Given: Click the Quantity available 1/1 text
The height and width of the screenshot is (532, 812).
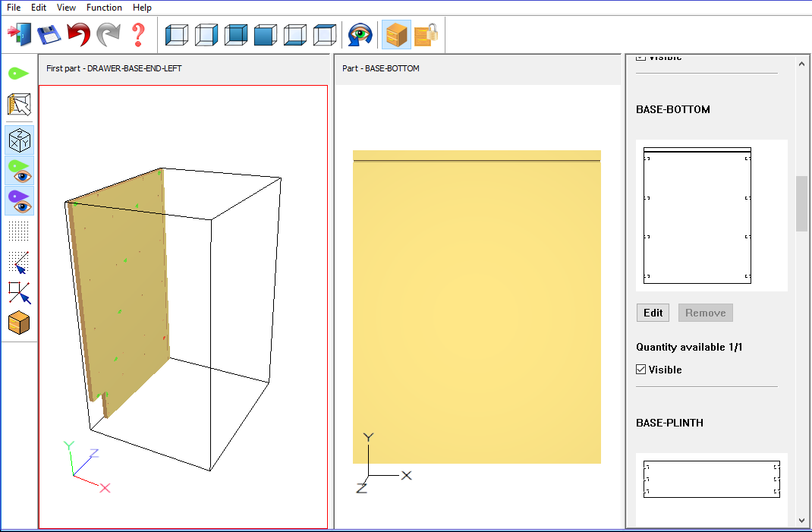Looking at the screenshot, I should [689, 347].
